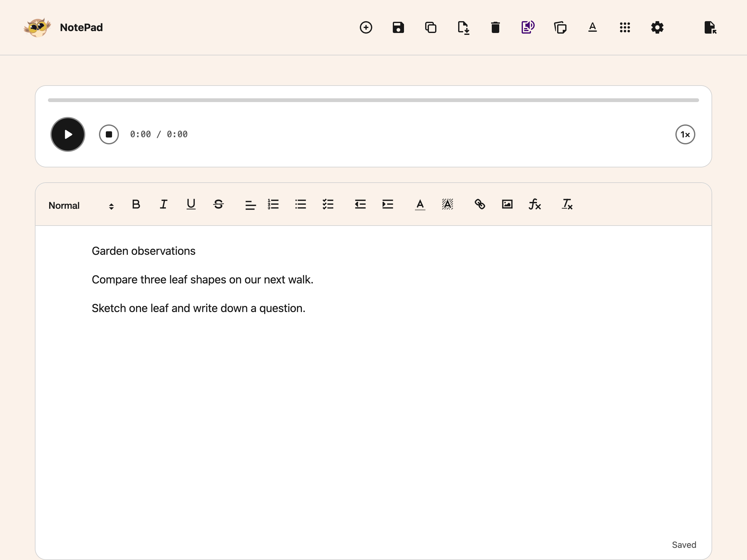Apply bulleted list formatting

coord(300,204)
